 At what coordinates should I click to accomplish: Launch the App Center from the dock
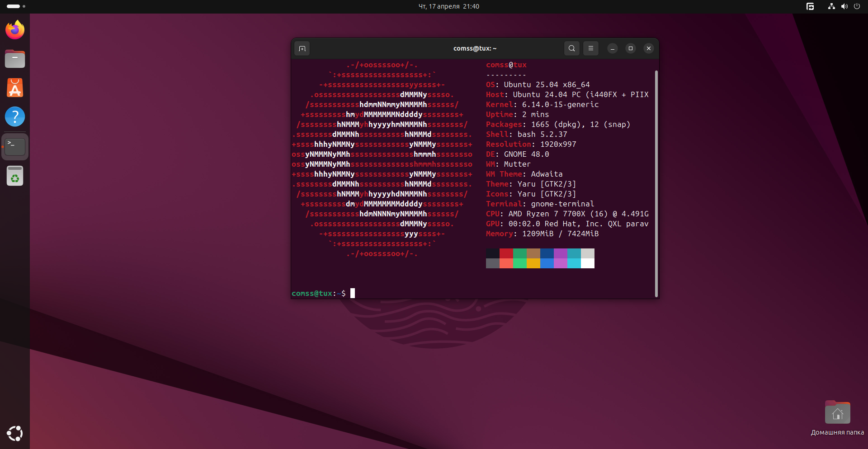tap(15, 88)
